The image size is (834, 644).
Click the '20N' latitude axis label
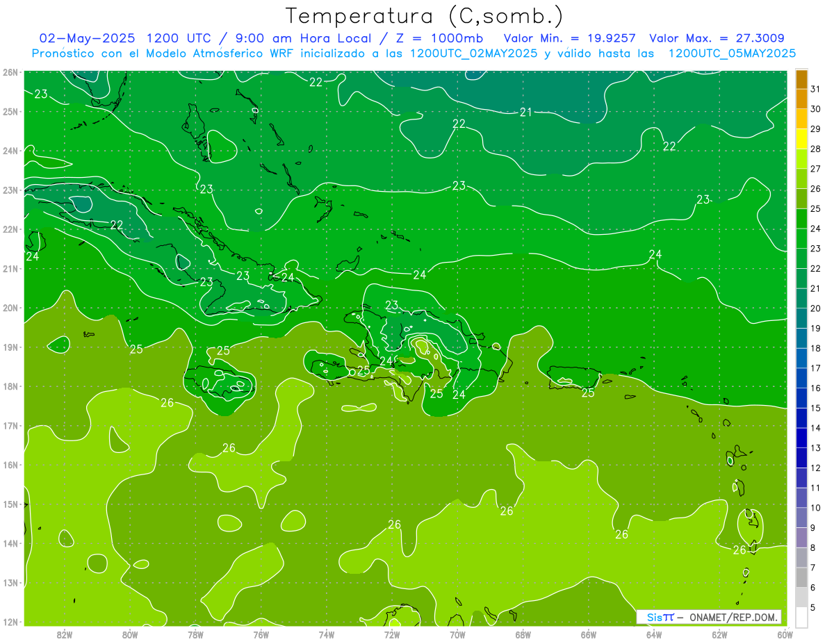pos(10,308)
